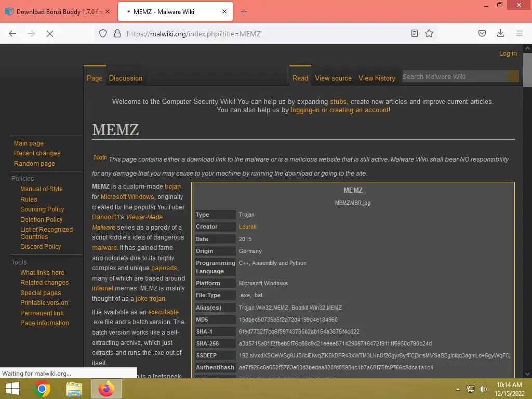Click the scrollbar up arrow
532x399 pixels.
[527, 48]
